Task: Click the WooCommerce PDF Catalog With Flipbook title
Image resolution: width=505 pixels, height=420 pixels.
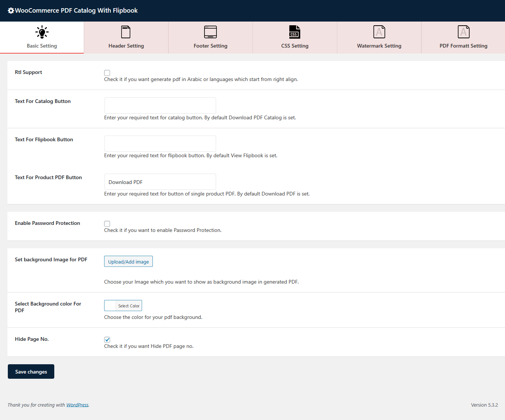Action: (x=76, y=10)
